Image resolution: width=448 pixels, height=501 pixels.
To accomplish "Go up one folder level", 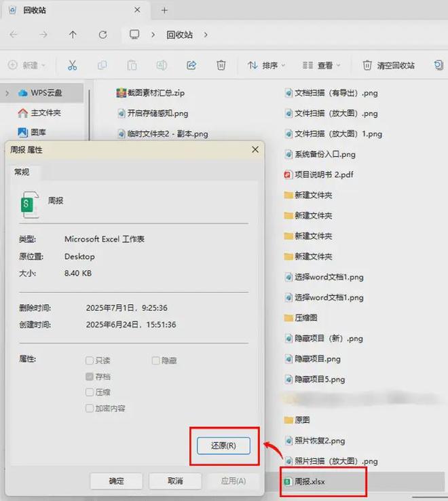I will coord(73,34).
